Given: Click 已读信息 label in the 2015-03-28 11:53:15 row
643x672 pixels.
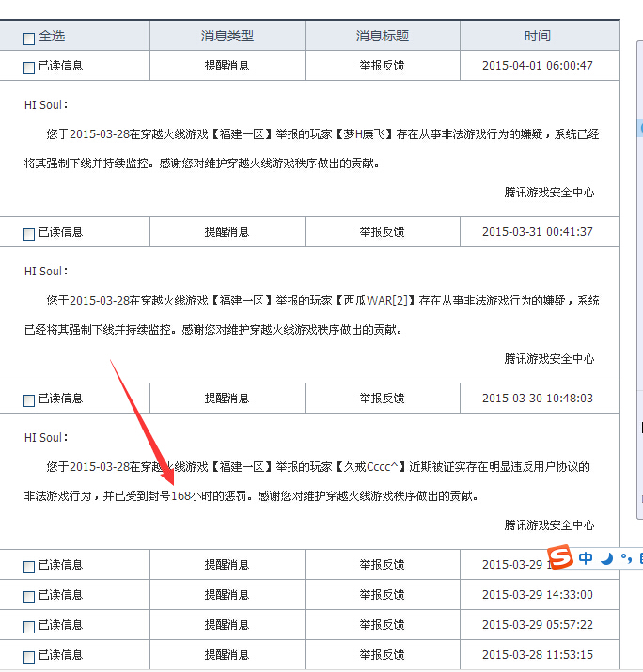Looking at the screenshot, I should 60,655.
